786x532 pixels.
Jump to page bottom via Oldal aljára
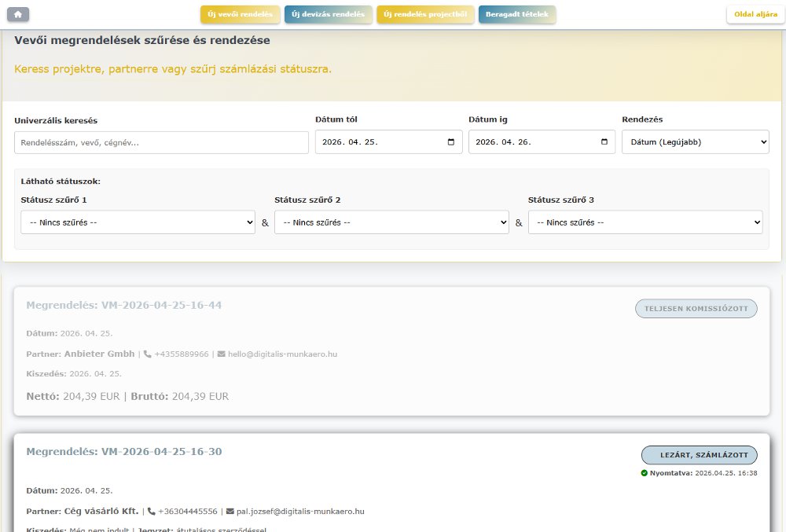[754, 14]
